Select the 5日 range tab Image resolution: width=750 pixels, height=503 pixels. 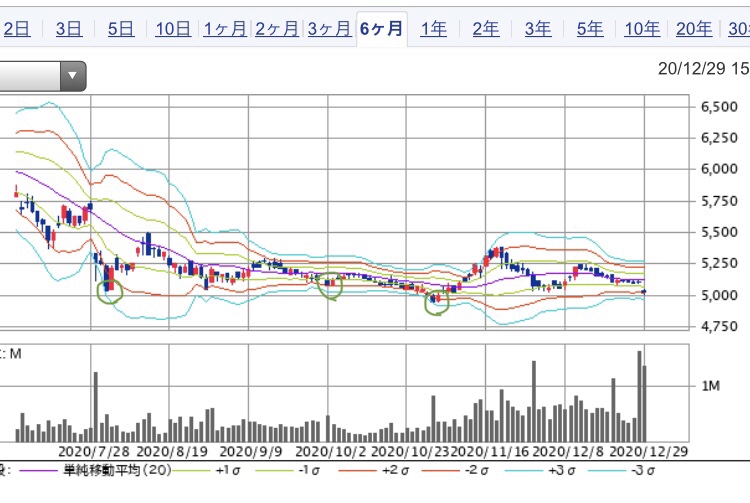click(121, 28)
